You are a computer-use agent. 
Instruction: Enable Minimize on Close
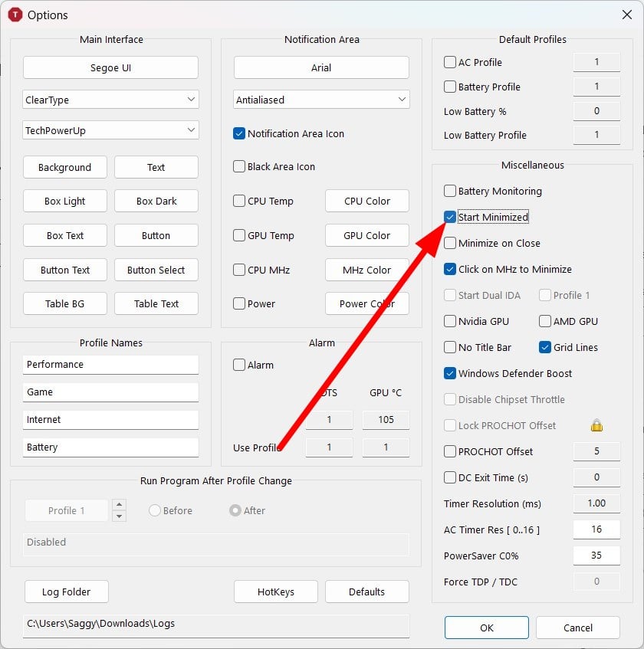click(449, 243)
